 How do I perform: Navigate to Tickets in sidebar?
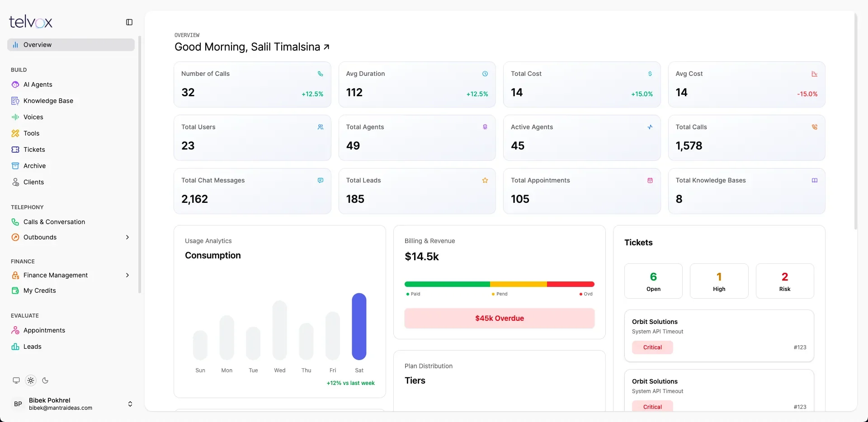pyautogui.click(x=71, y=150)
